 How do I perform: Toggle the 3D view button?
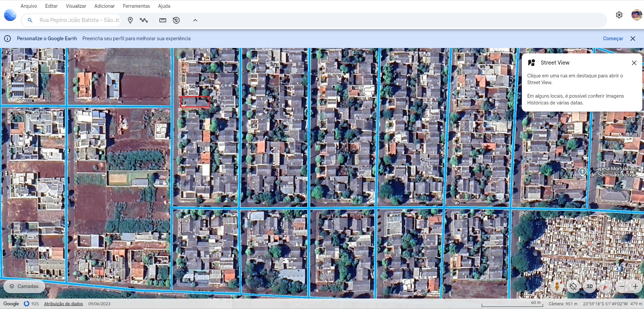point(589,286)
